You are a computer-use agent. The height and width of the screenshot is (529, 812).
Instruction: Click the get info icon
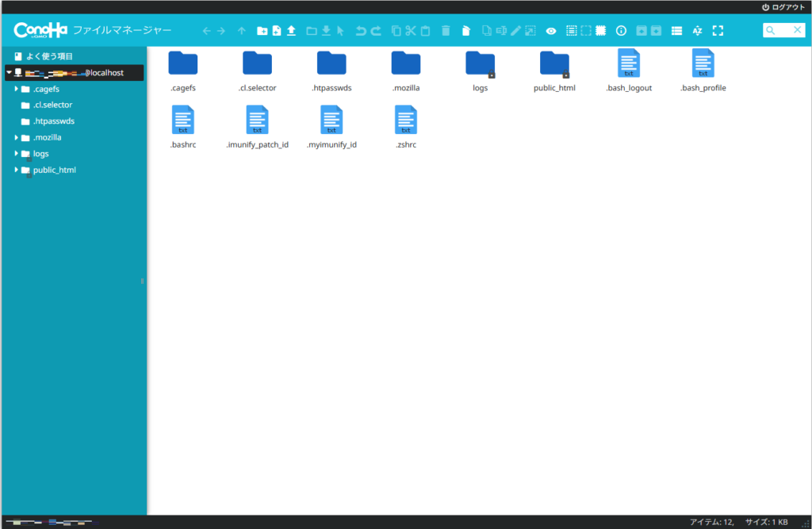[x=621, y=31]
